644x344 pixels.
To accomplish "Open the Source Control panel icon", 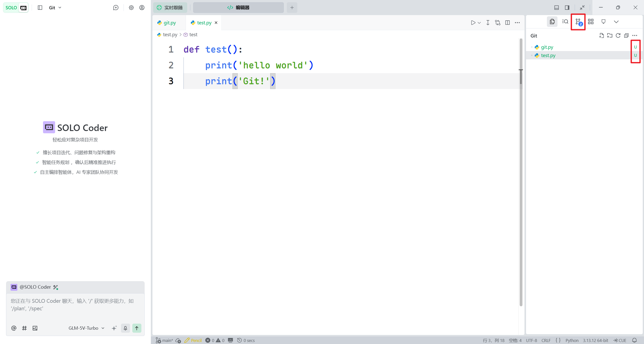I will click(578, 22).
